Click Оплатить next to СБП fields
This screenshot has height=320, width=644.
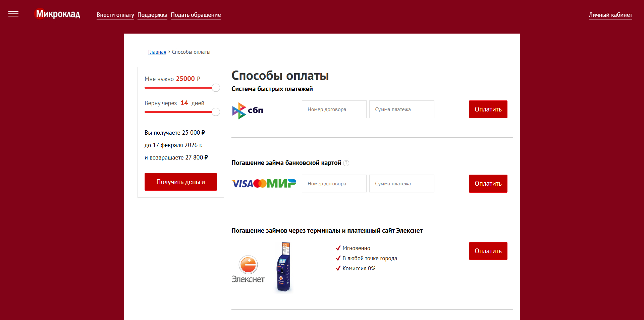[x=488, y=109]
